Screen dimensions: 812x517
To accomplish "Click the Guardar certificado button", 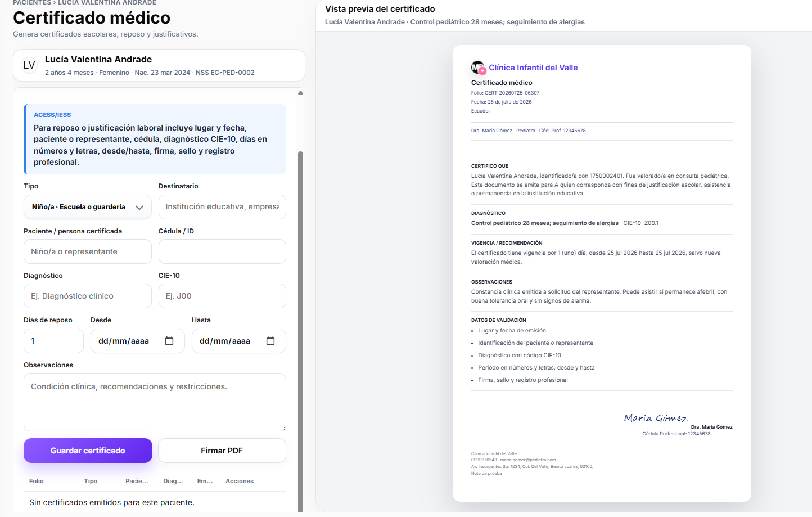I will point(88,451).
